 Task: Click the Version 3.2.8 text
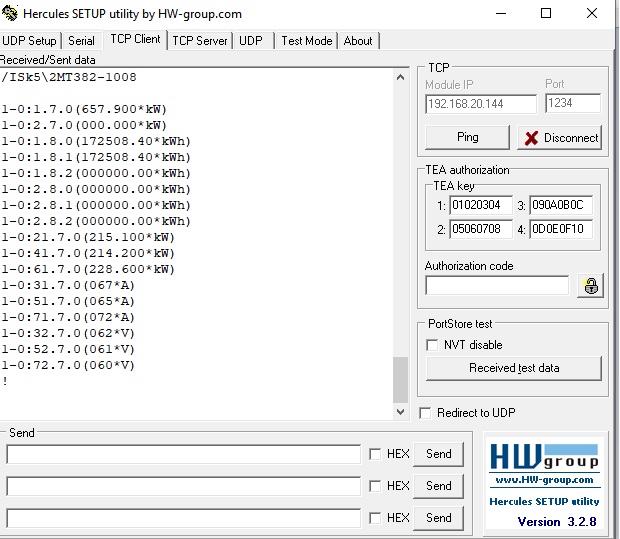(x=557, y=522)
